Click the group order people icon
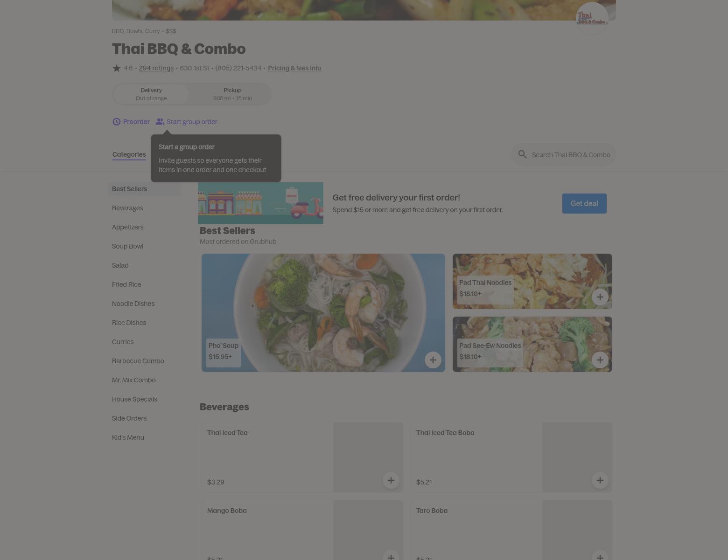This screenshot has height=560, width=728. coord(160,122)
